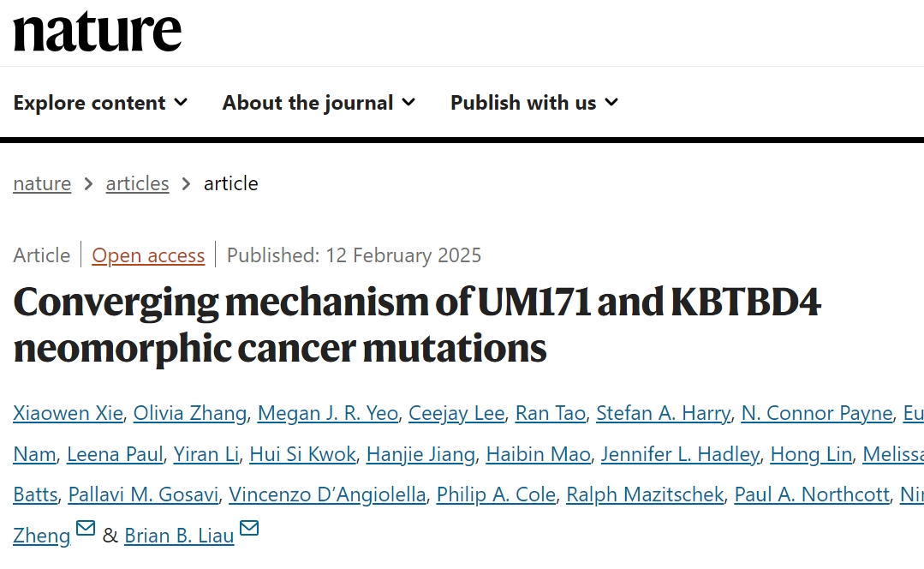Expand the Explore content dropdown
The width and height of the screenshot is (924, 569).
[x=100, y=103]
